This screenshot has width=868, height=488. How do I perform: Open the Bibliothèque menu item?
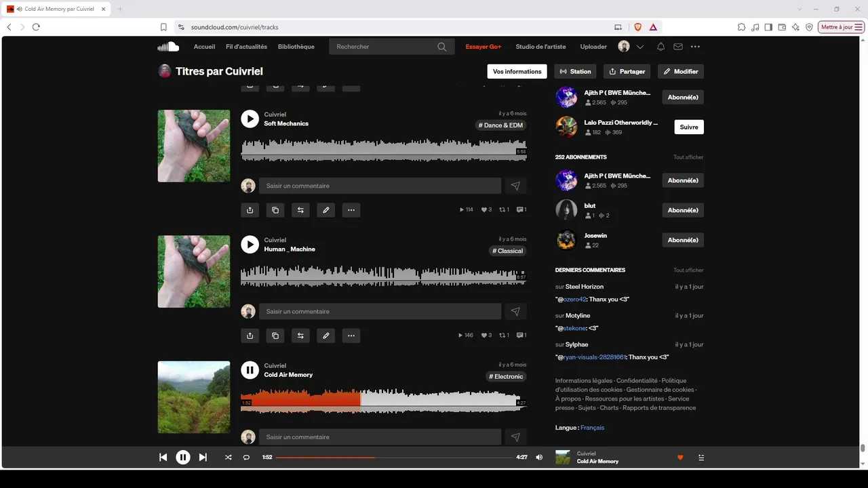pyautogui.click(x=296, y=47)
